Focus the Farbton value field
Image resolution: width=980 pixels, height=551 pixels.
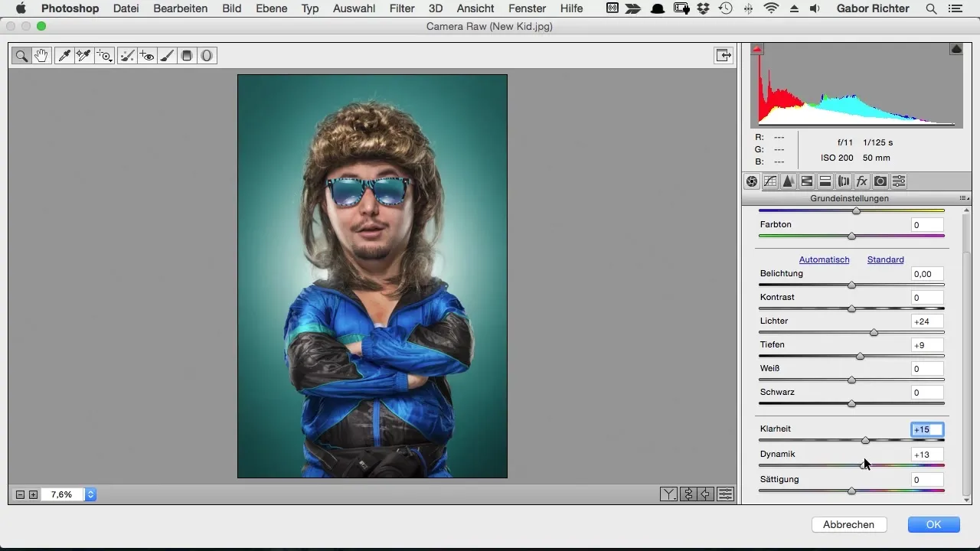pos(927,225)
